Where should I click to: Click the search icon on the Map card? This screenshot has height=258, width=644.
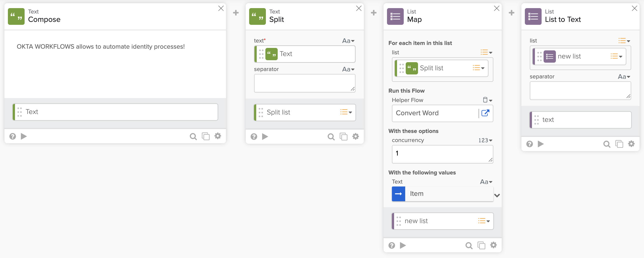point(469,245)
